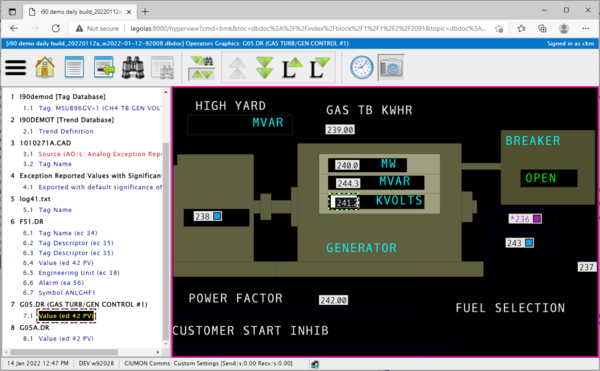Screen dimensions: 600x371
Task: Click the L with up arrow icon
Action: 292,68
